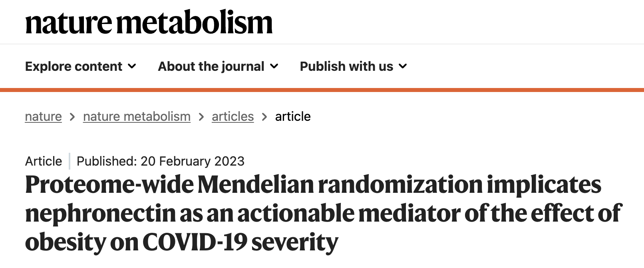Open the Explore content menu

(x=74, y=66)
